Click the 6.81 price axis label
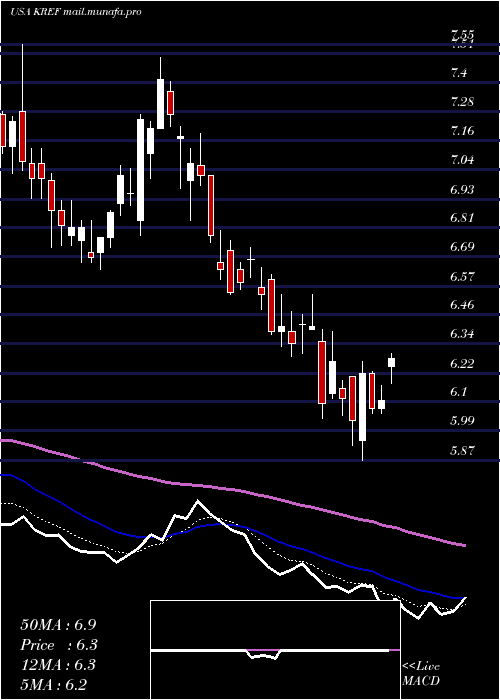 point(462,218)
